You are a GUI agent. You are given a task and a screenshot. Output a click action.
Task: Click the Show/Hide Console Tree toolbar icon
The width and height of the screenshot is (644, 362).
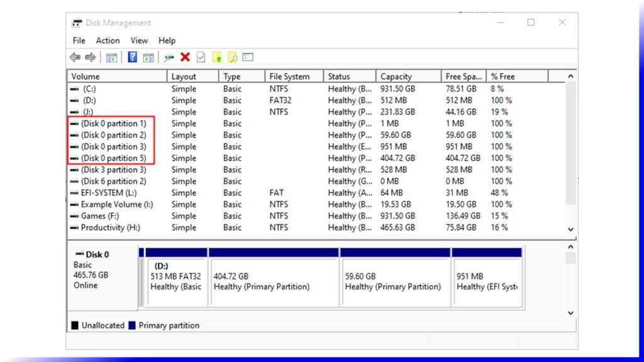coord(111,57)
